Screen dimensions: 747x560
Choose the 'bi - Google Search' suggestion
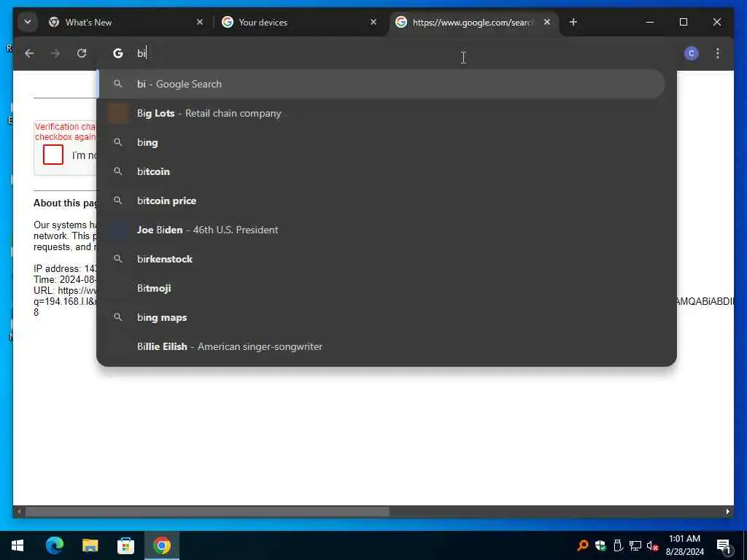(382, 84)
